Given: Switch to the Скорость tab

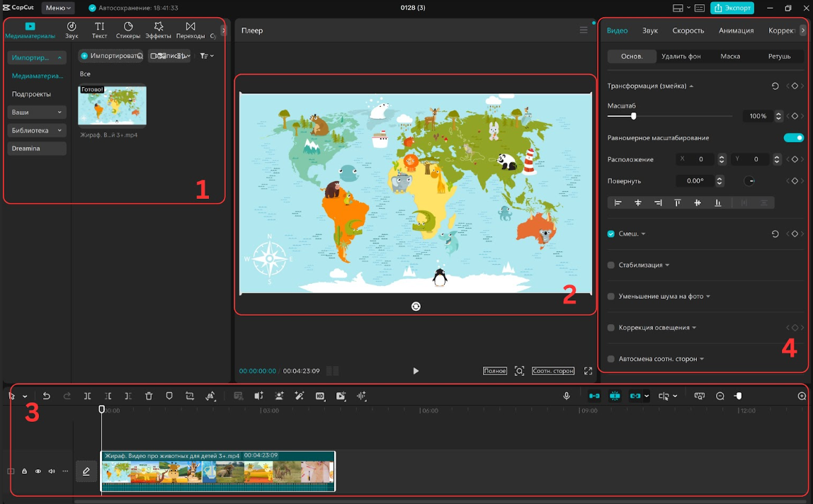Looking at the screenshot, I should pos(688,30).
